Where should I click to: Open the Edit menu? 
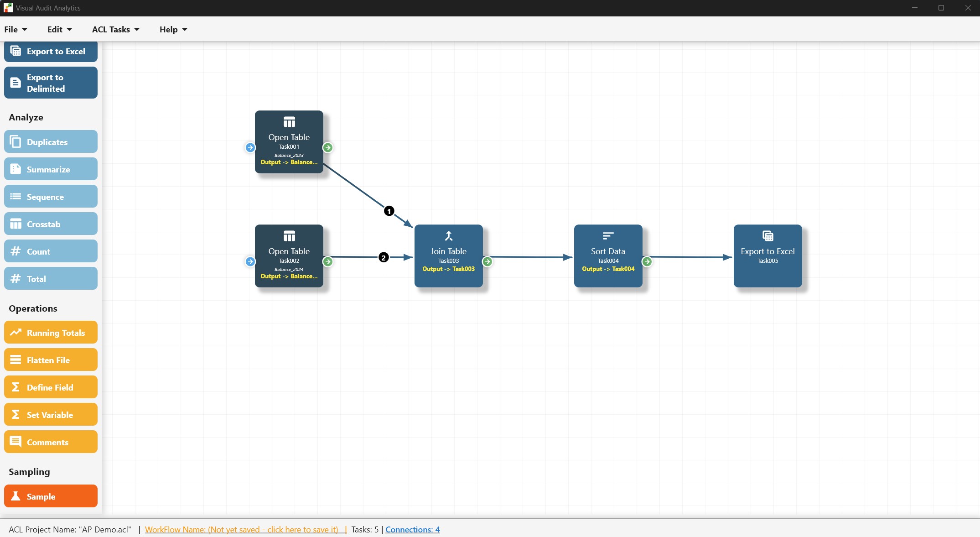pyautogui.click(x=59, y=30)
